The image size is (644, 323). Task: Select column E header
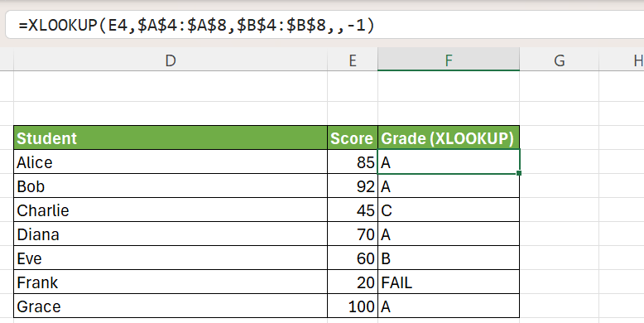click(353, 60)
